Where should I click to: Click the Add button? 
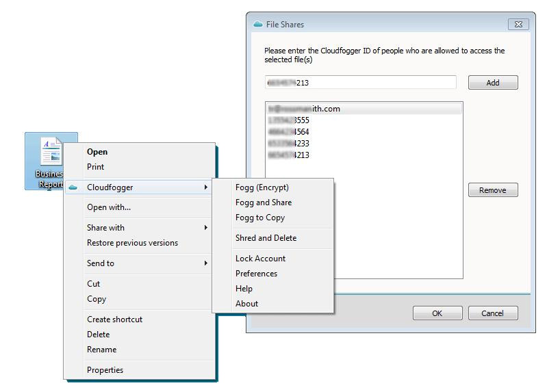pyautogui.click(x=493, y=83)
